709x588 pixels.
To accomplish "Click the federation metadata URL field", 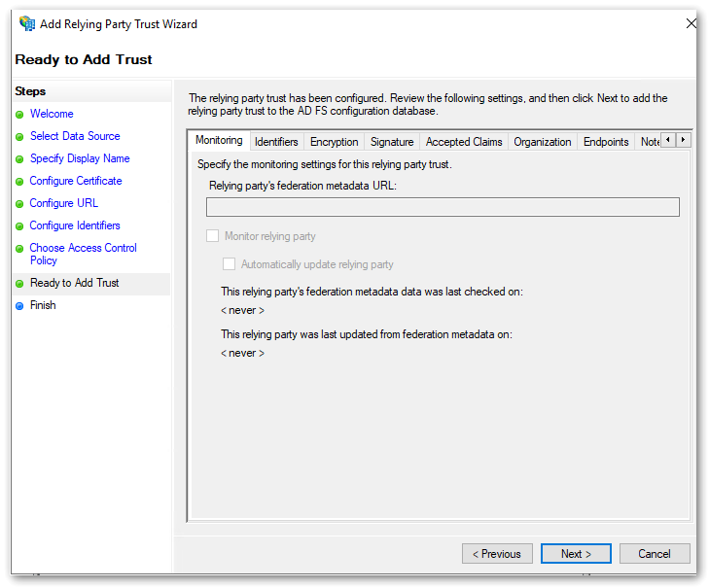I will (x=443, y=207).
